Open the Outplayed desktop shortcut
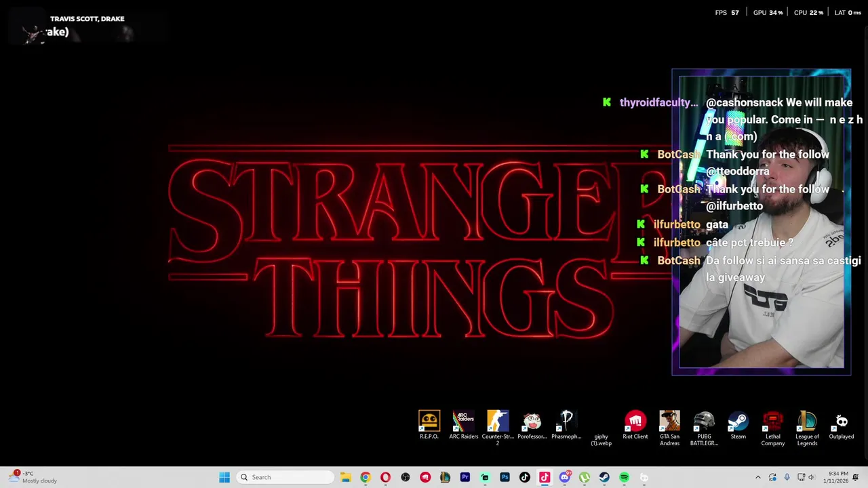Image resolution: width=868 pixels, height=488 pixels. click(842, 425)
